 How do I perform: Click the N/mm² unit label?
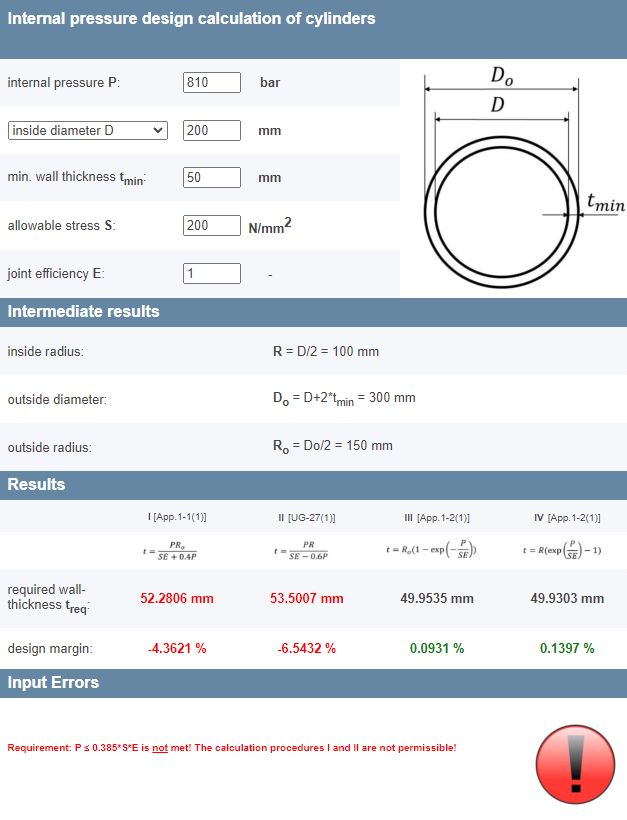(x=270, y=226)
